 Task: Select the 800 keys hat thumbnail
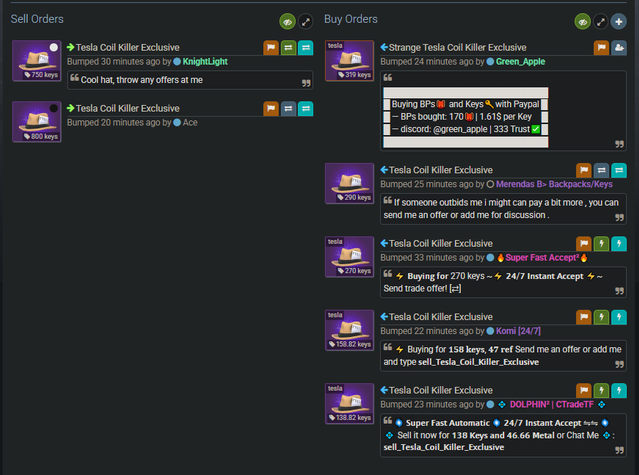point(37,122)
